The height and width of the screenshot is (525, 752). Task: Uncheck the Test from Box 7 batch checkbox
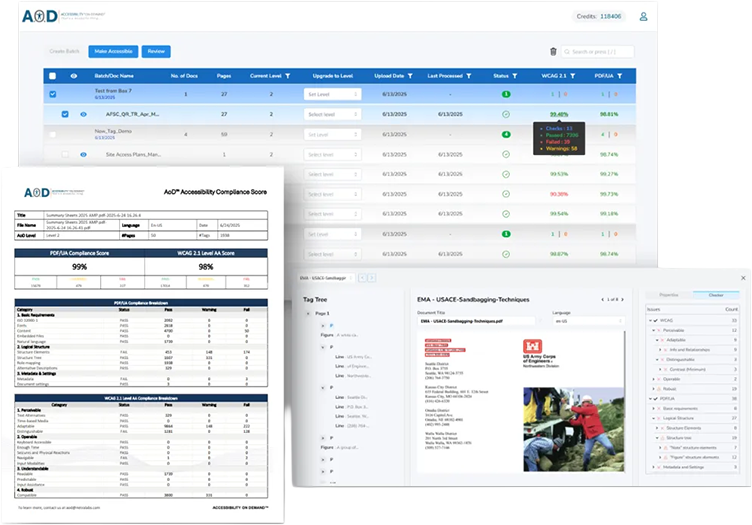52,94
